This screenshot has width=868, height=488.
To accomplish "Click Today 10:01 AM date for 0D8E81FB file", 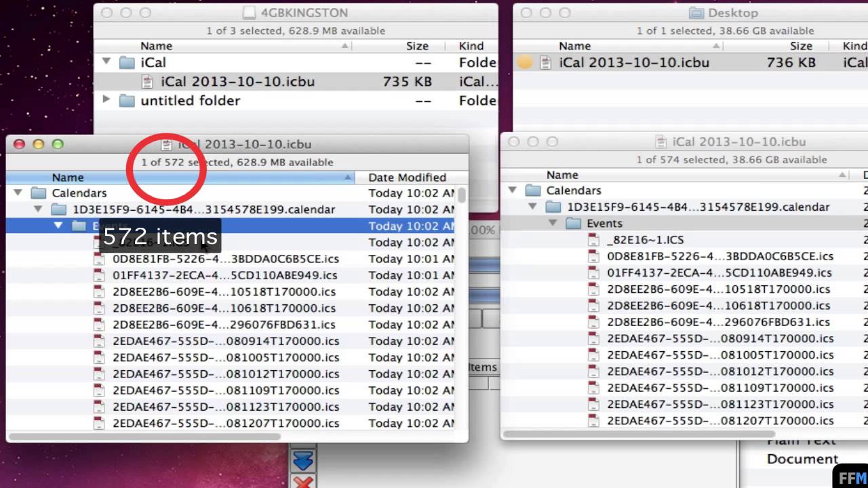I will tap(412, 259).
